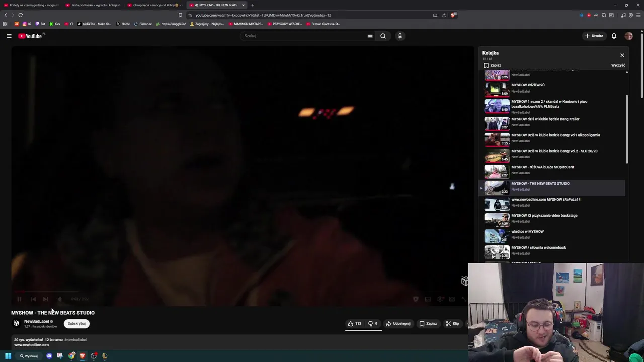Screen dimensions: 644x362
Task: Go to the YouTube home logo
Action: click(x=30, y=36)
